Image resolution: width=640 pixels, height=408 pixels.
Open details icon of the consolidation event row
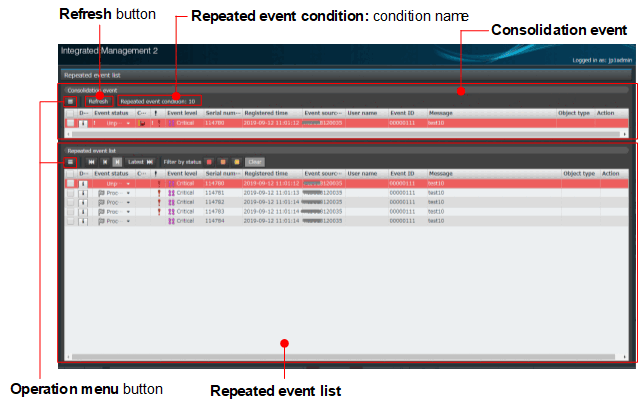point(83,123)
